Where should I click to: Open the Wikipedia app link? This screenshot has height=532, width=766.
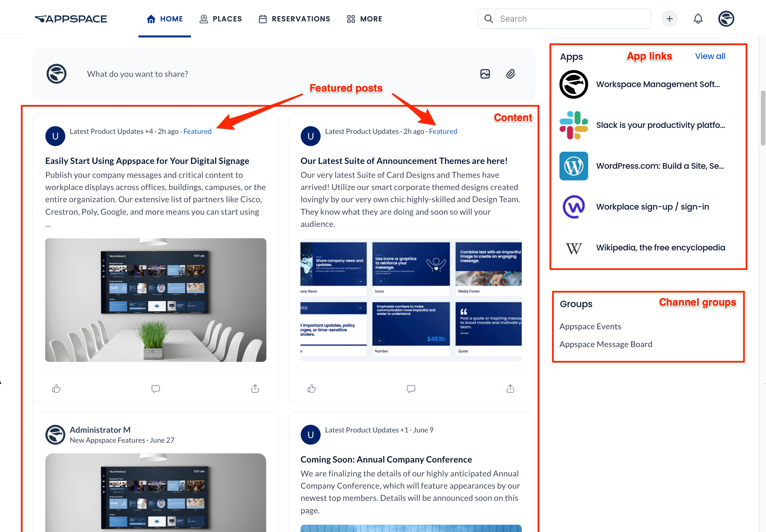coord(660,248)
